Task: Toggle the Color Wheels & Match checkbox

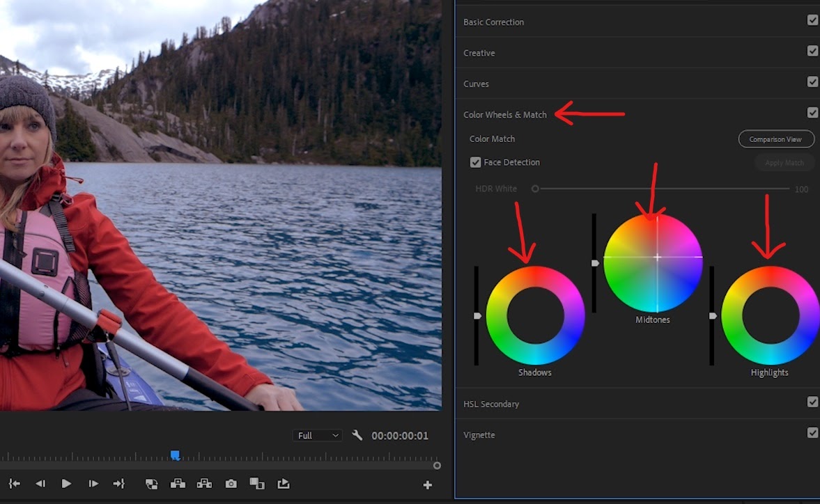Action: 812,112
